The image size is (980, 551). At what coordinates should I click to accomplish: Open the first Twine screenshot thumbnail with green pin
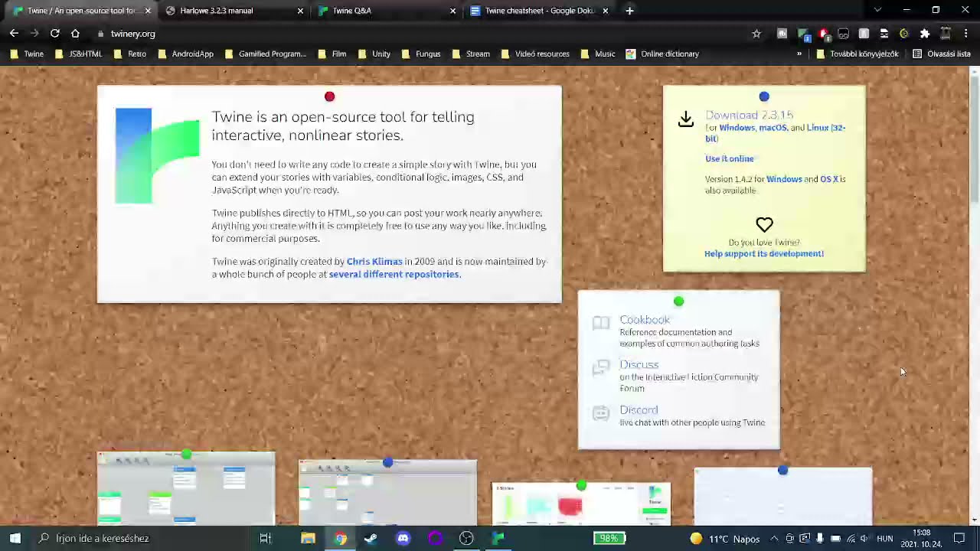point(186,488)
